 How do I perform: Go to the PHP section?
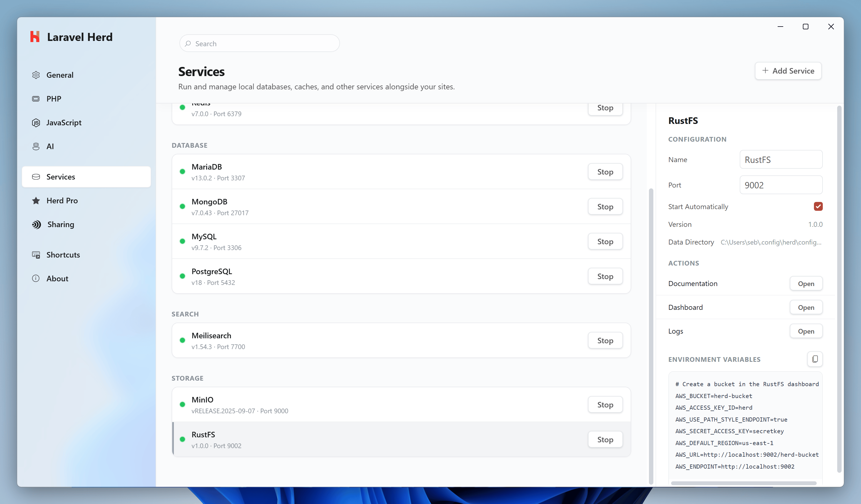coord(86,99)
